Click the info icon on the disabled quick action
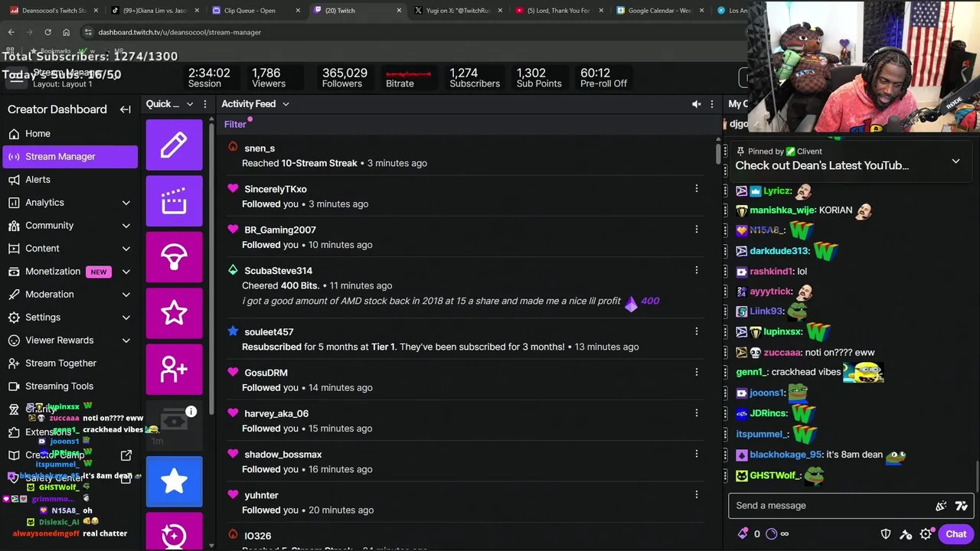The width and height of the screenshot is (980, 551). pyautogui.click(x=191, y=412)
